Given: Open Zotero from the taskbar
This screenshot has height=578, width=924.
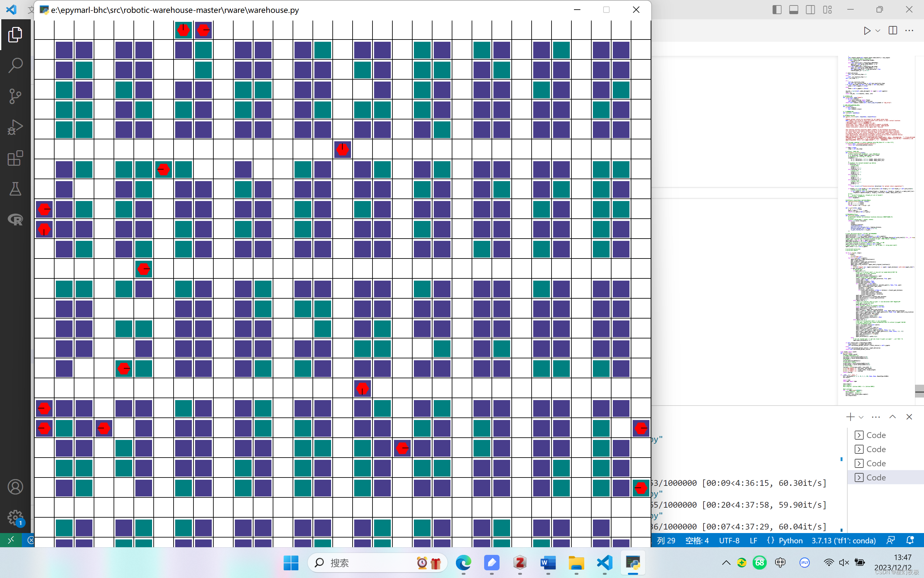Looking at the screenshot, I should (520, 563).
